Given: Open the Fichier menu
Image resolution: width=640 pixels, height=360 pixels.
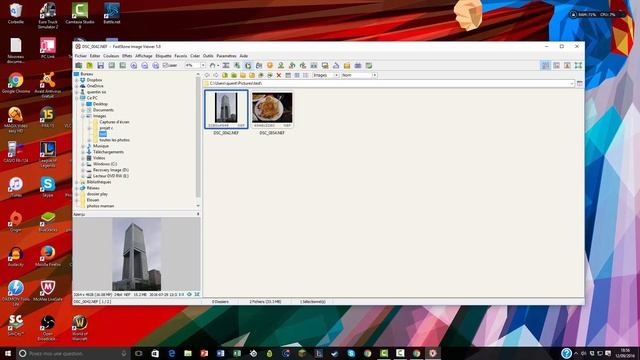Looking at the screenshot, I should tap(80, 56).
